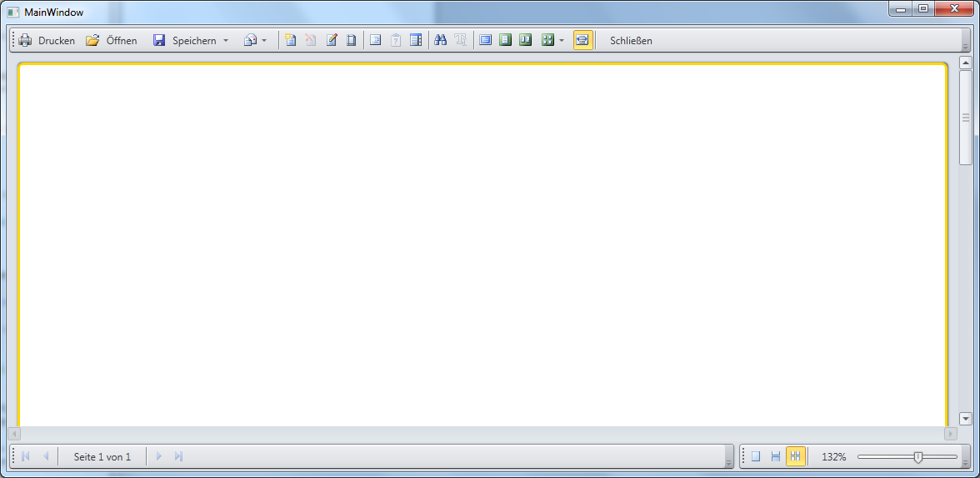Click the blank report page area

pos(482,245)
